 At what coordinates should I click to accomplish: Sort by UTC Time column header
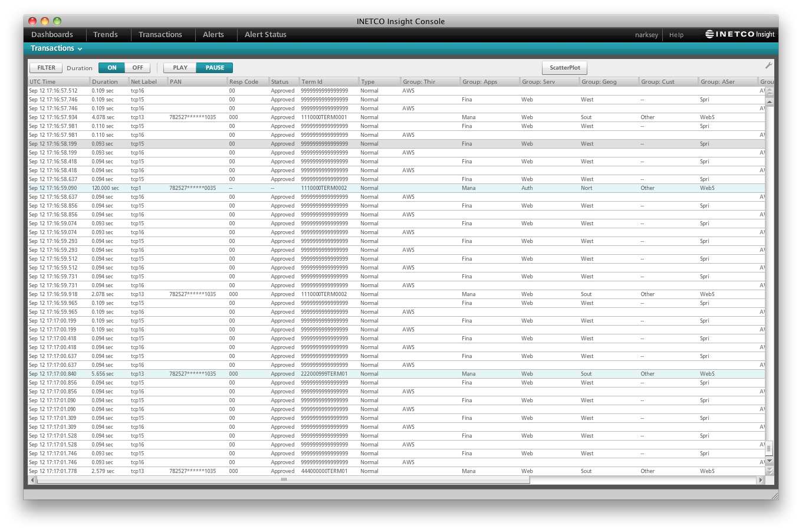click(x=59, y=81)
